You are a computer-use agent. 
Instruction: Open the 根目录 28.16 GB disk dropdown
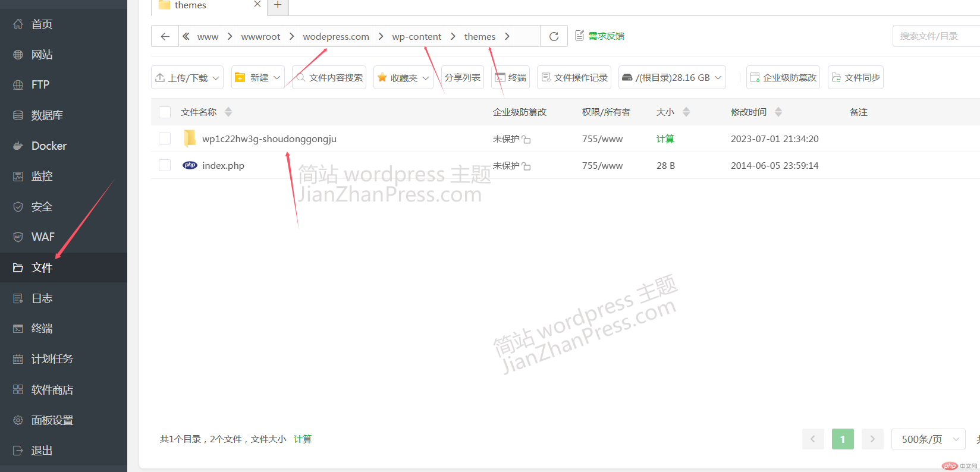[672, 77]
